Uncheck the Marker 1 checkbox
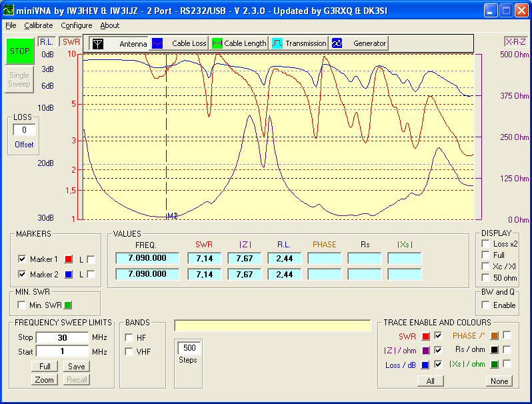The width and height of the screenshot is (532, 404). [23, 259]
